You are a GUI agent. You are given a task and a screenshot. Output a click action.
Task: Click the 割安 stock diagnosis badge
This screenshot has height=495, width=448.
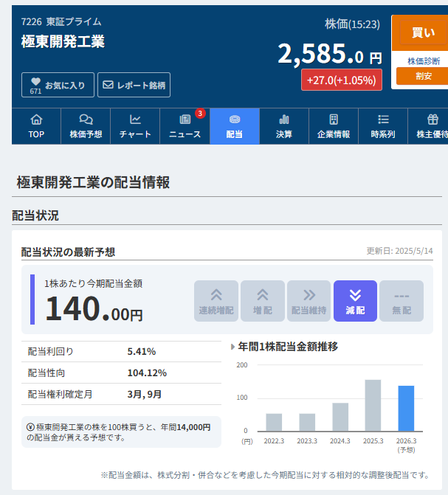(x=422, y=76)
